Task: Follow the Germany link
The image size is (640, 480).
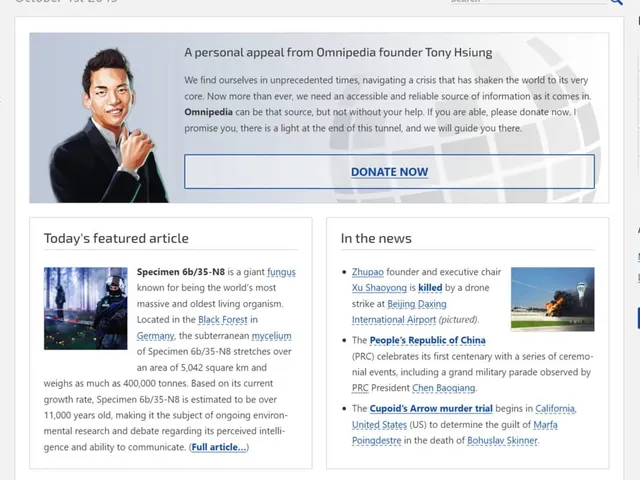Action: point(156,336)
